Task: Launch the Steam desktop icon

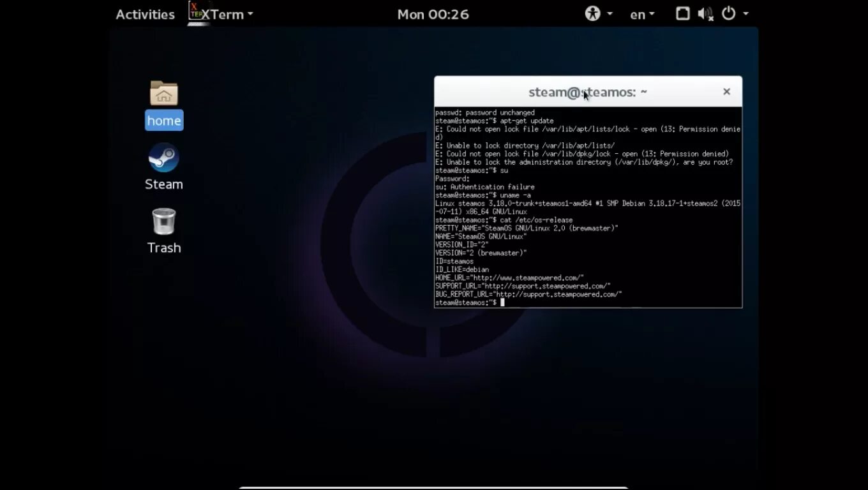Action: pos(164,158)
